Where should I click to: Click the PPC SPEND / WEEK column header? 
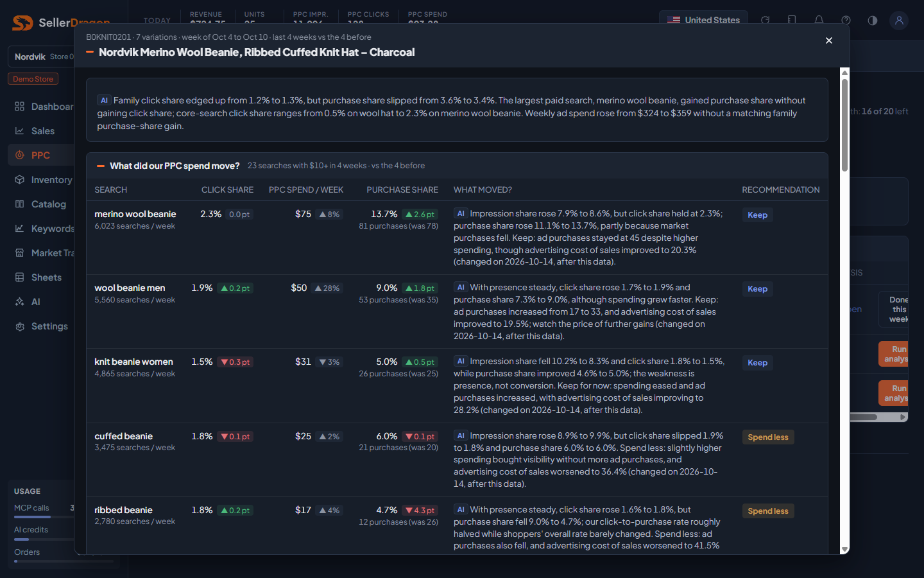point(306,190)
